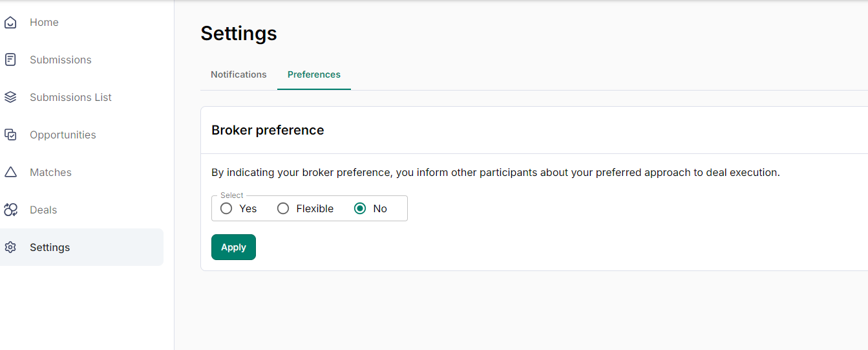868x350 pixels.
Task: Click the Settings gear icon
Action: click(10, 247)
